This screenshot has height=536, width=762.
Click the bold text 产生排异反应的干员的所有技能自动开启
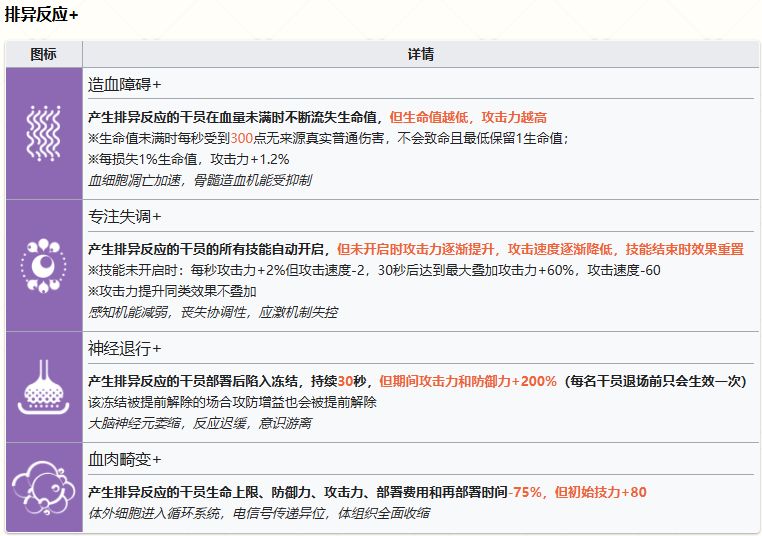[206, 249]
